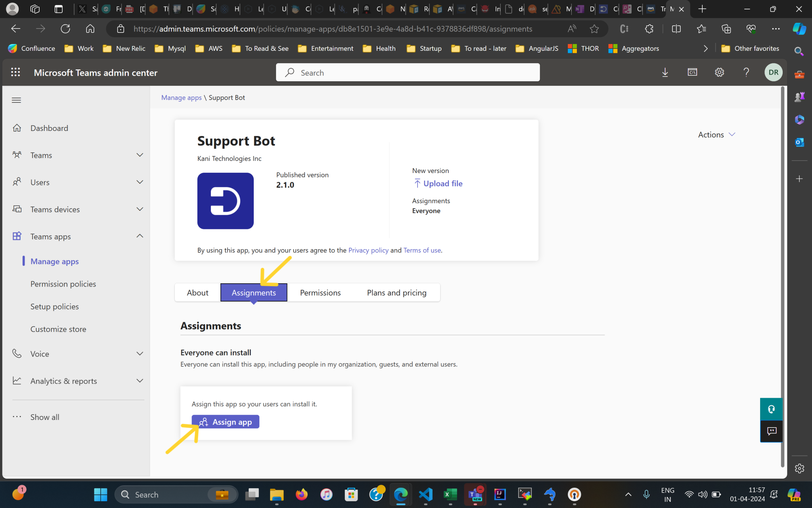Collapse the Teams apps section

pos(140,236)
